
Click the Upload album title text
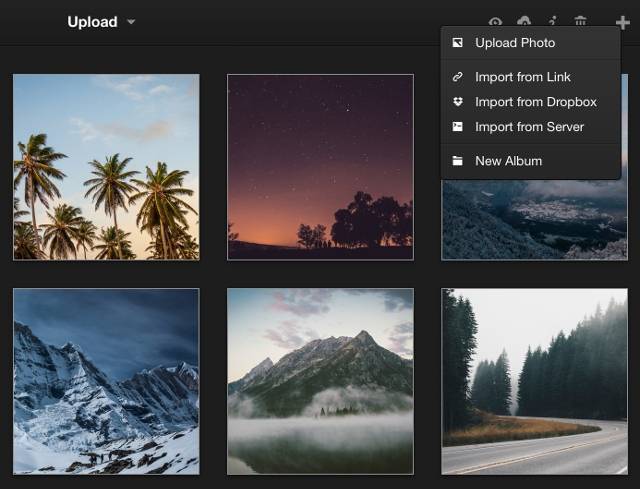coord(92,22)
